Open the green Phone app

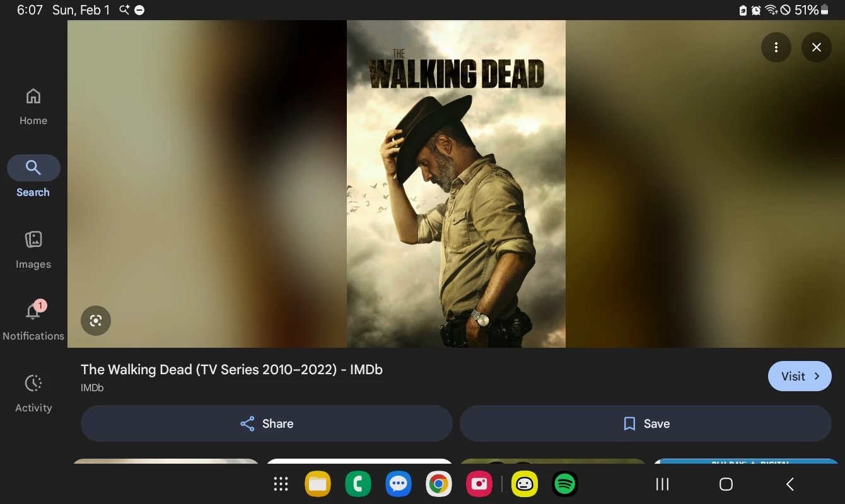point(358,484)
